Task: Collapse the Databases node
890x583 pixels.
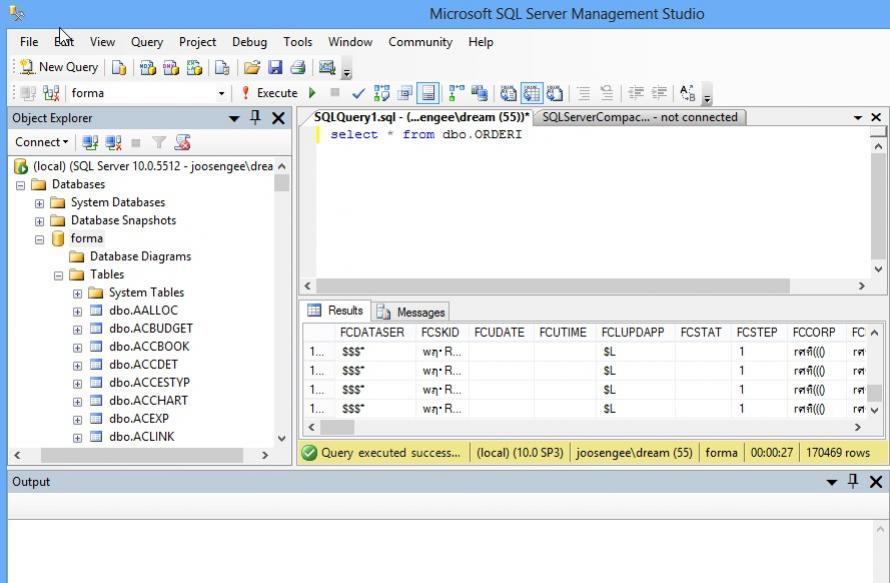Action: 20,185
